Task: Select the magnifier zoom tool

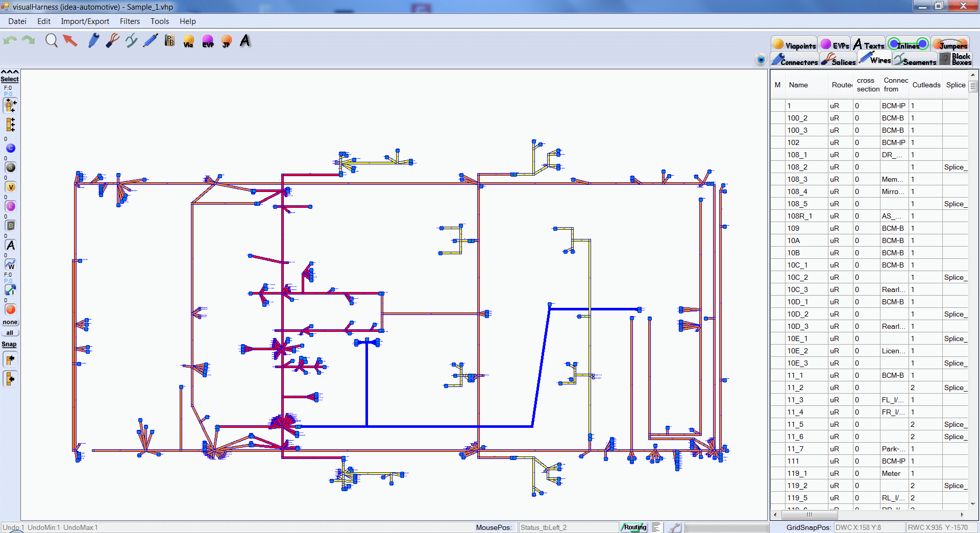Action: 52,40
